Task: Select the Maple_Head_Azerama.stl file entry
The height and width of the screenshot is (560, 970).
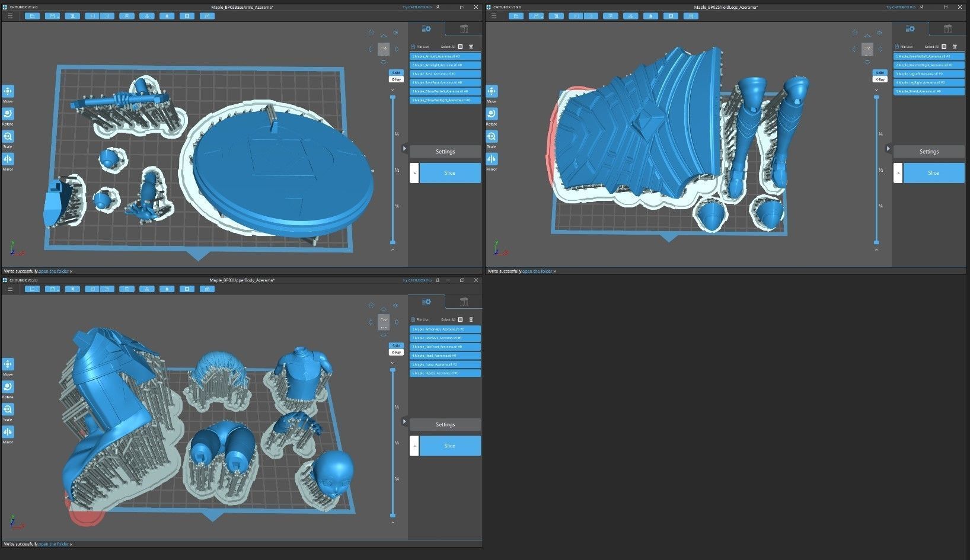Action: click(445, 355)
